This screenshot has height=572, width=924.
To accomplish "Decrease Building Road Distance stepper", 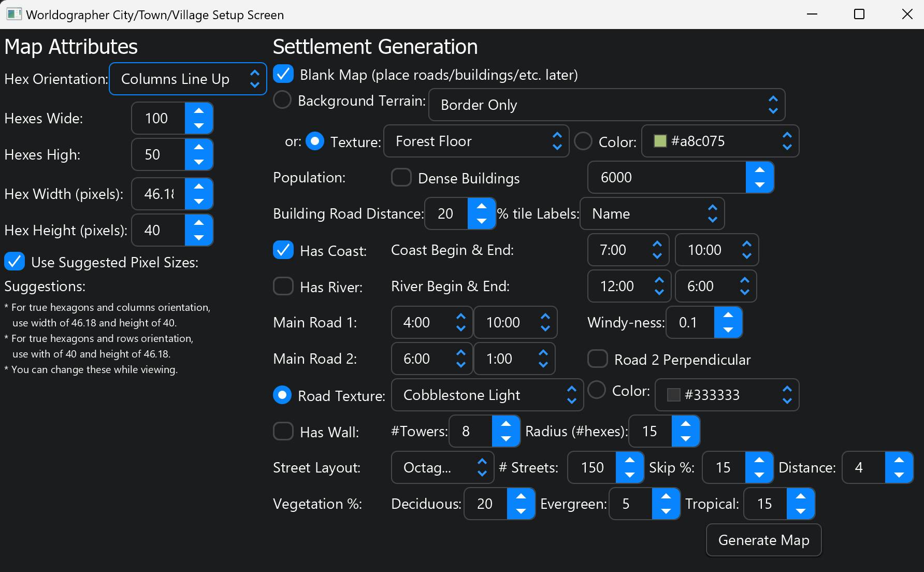I will [481, 221].
